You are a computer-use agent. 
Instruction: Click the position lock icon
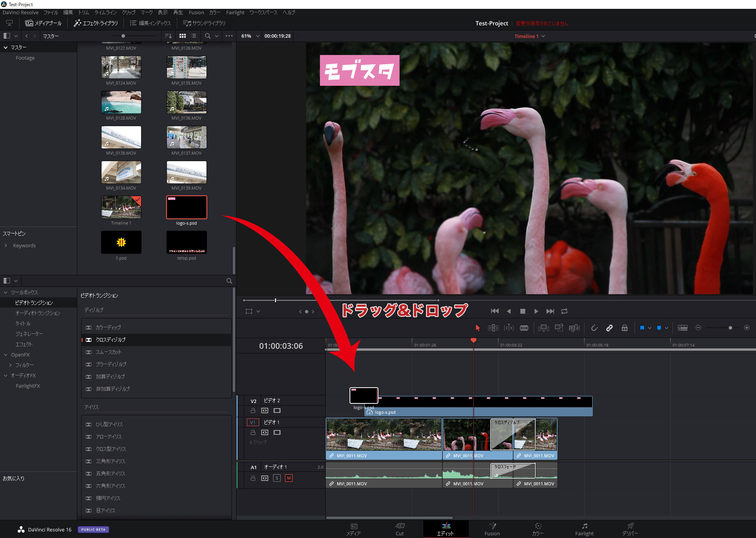[x=624, y=328]
